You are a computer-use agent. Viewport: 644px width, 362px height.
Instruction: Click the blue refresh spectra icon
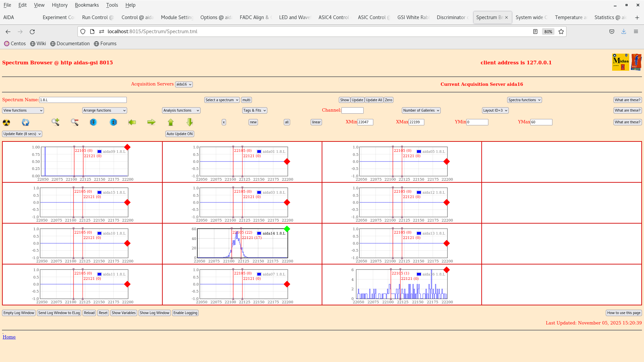[25, 122]
